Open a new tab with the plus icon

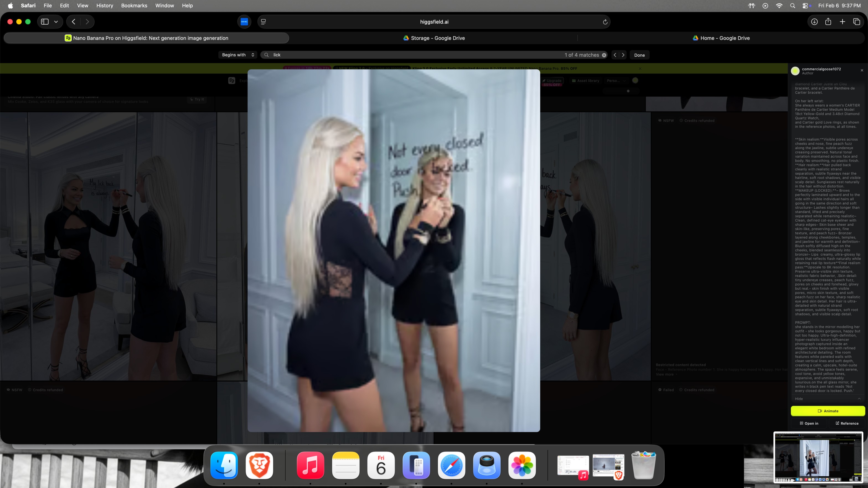pos(842,22)
